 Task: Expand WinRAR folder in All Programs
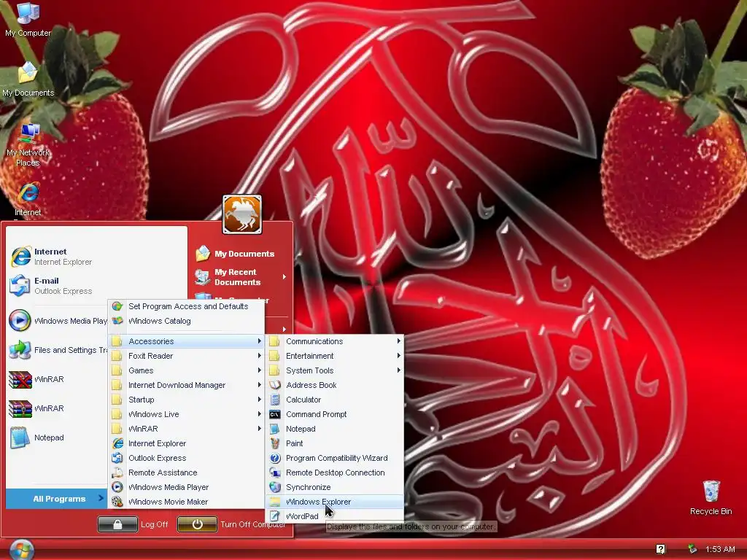(186, 429)
